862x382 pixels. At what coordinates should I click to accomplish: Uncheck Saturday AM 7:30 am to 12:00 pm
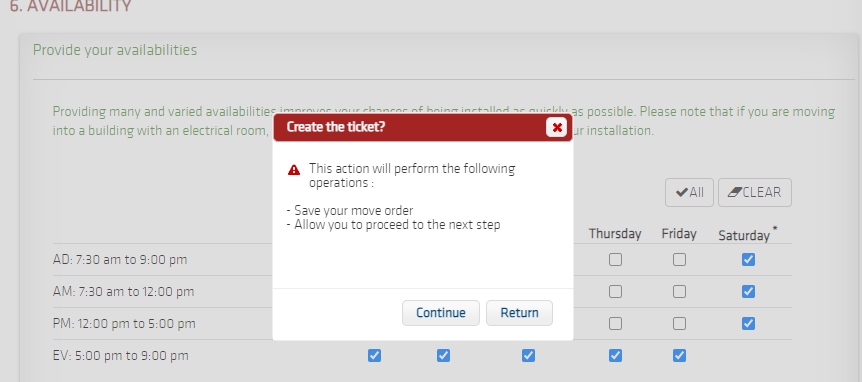pyautogui.click(x=748, y=291)
